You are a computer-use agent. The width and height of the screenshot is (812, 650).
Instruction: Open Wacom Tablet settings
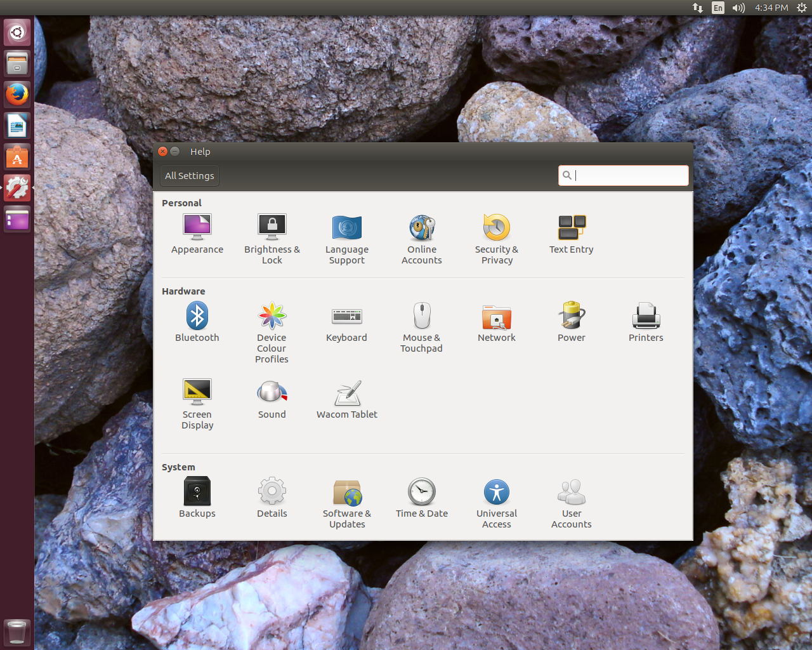click(x=347, y=399)
